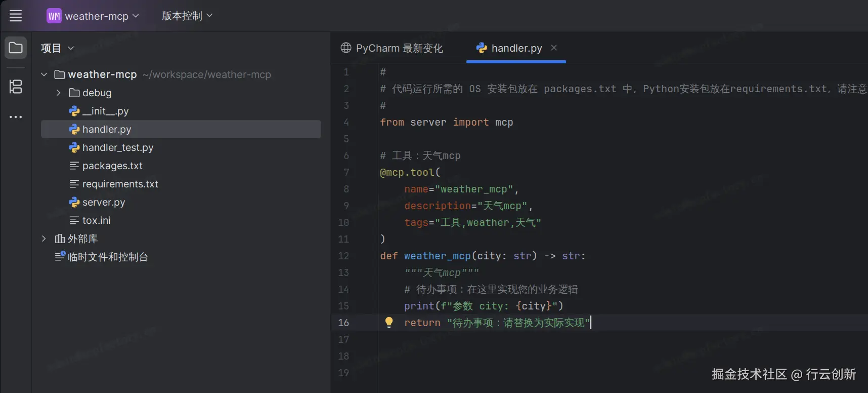Select requirements.txt in the project tree
The width and height of the screenshot is (868, 393).
pos(120,184)
